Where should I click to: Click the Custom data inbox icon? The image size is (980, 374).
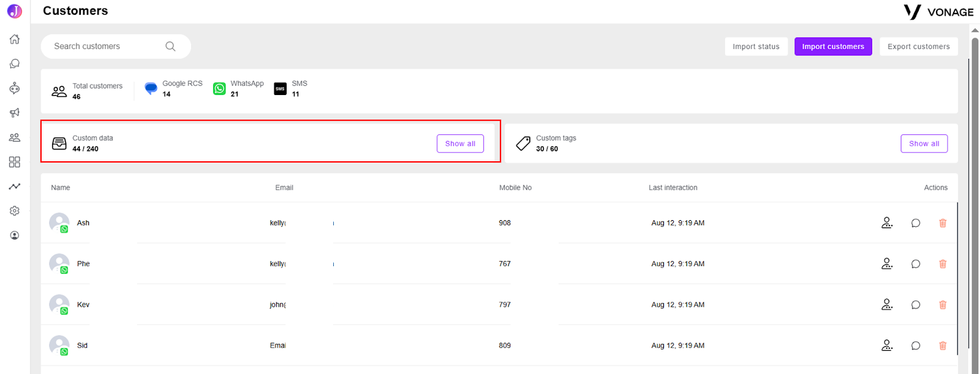(59, 143)
